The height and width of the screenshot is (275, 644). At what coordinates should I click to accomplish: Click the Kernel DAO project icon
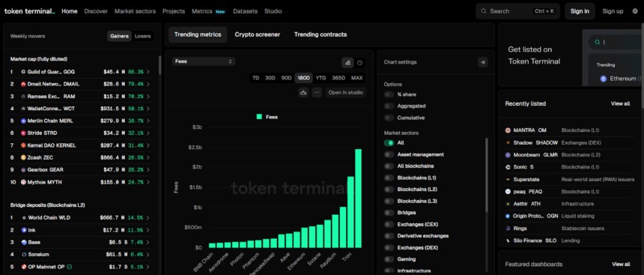click(23, 145)
